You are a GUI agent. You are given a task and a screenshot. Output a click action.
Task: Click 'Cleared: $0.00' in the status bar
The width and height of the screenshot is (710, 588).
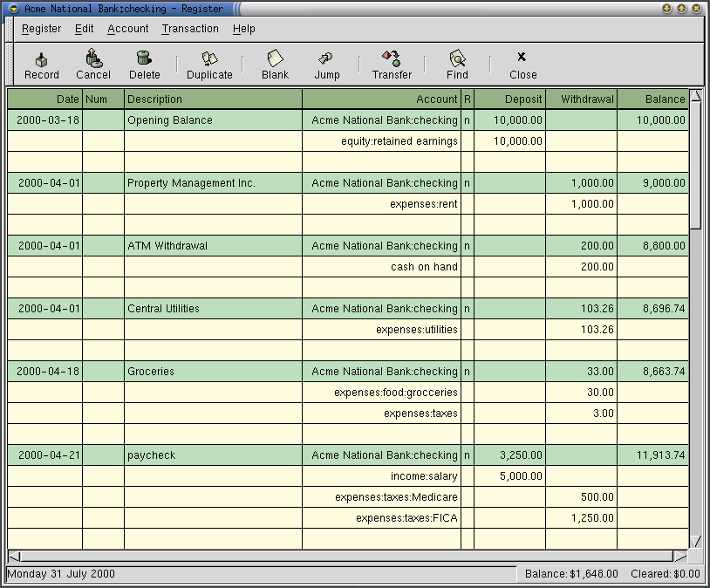click(666, 574)
